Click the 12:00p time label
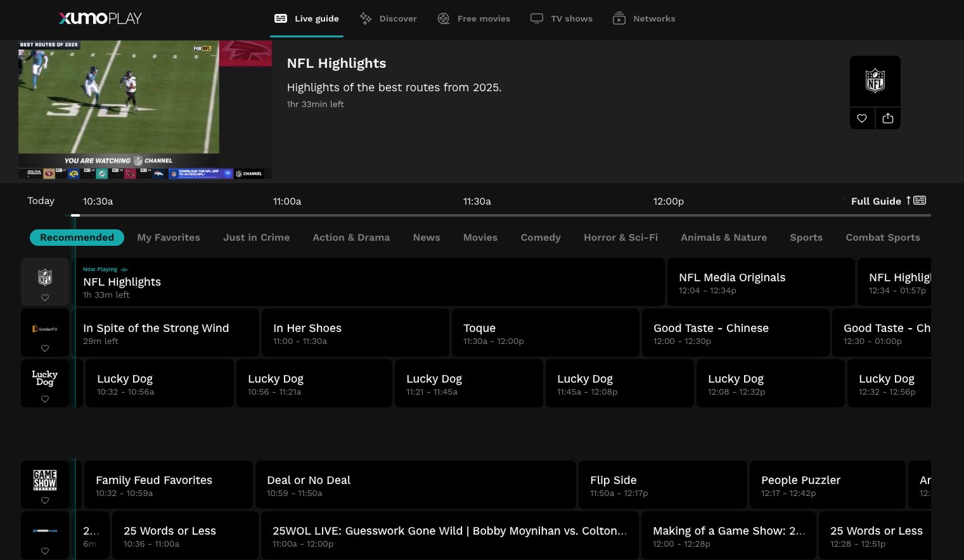The height and width of the screenshot is (560, 964). [669, 201]
